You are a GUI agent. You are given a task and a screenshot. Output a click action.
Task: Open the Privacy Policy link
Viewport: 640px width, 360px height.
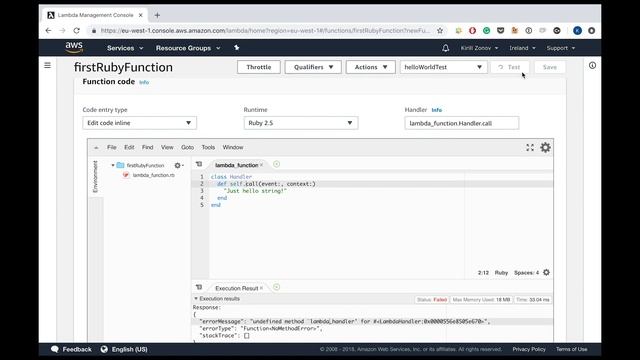click(529, 349)
